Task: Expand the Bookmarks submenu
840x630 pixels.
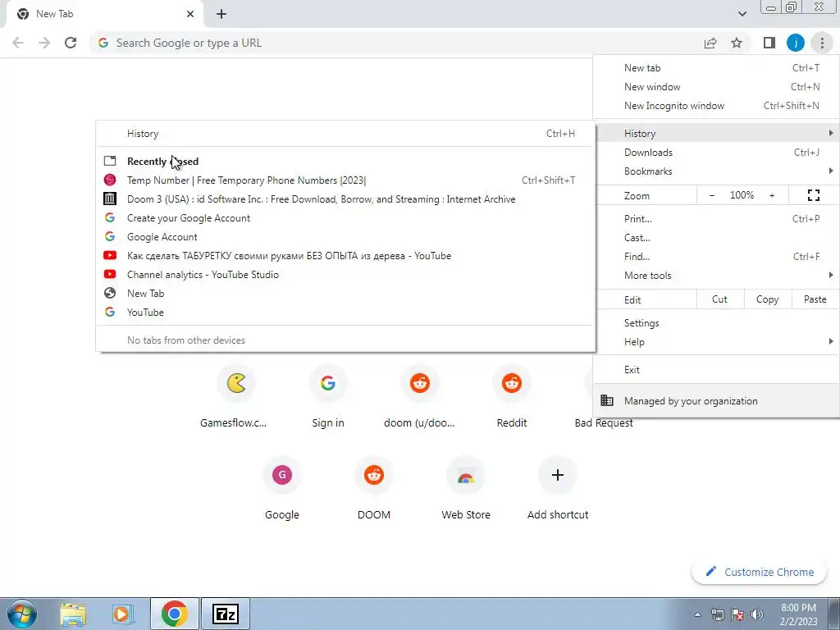Action: click(716, 171)
